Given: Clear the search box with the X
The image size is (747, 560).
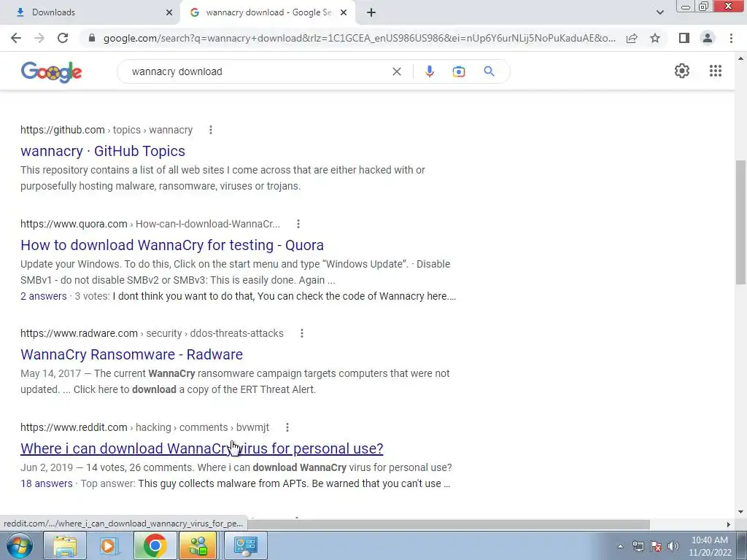Looking at the screenshot, I should pyautogui.click(x=396, y=71).
